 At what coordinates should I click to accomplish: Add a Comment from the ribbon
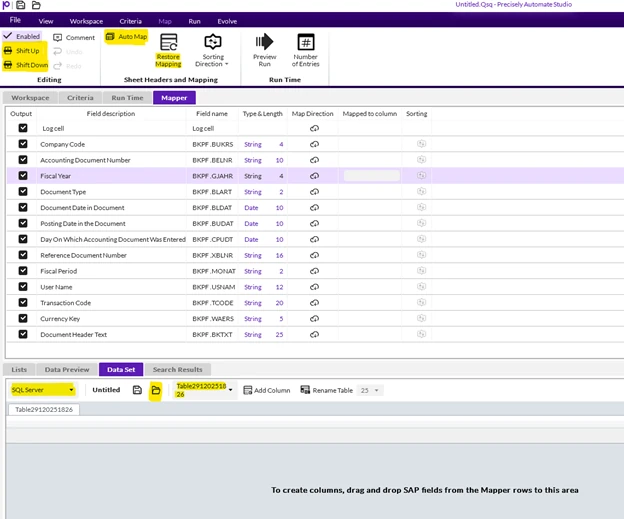[x=74, y=37]
